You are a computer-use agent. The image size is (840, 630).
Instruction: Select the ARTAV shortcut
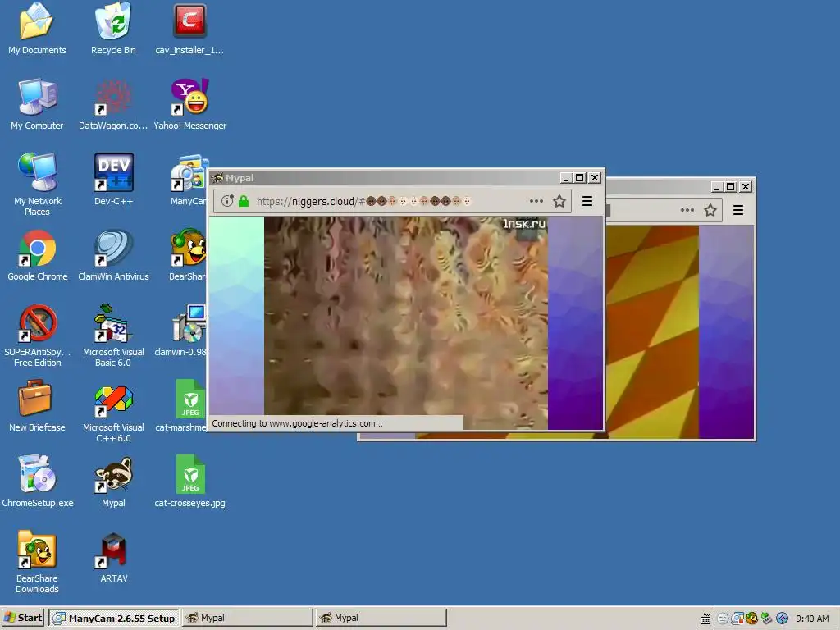(x=113, y=557)
